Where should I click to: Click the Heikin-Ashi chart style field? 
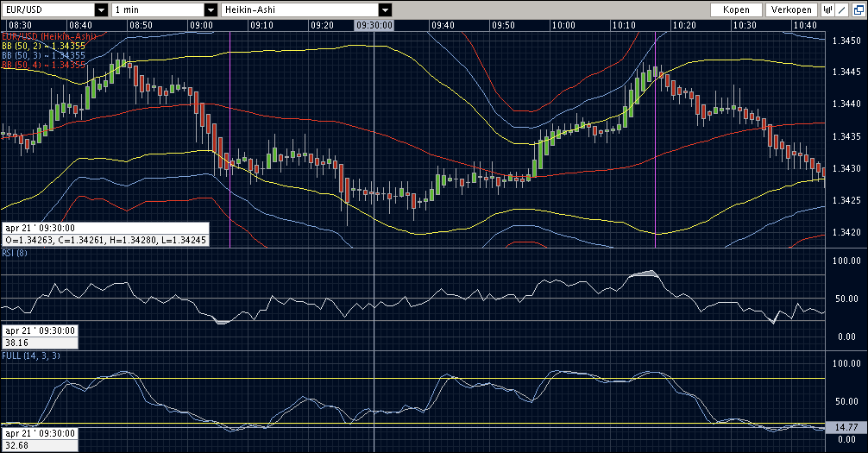pos(300,9)
